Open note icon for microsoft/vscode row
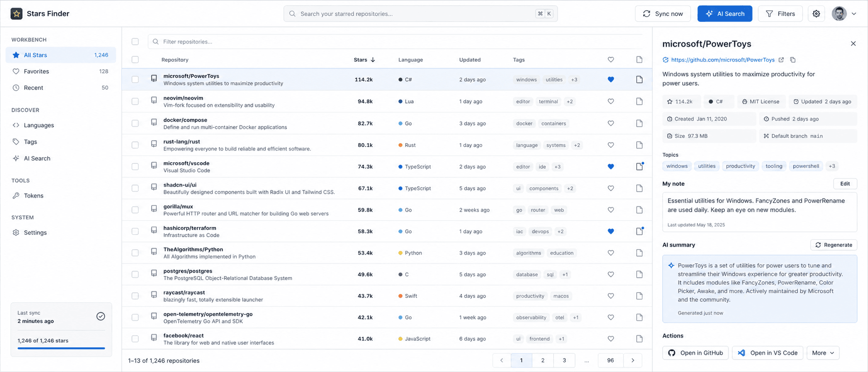The height and width of the screenshot is (372, 868). tap(639, 167)
